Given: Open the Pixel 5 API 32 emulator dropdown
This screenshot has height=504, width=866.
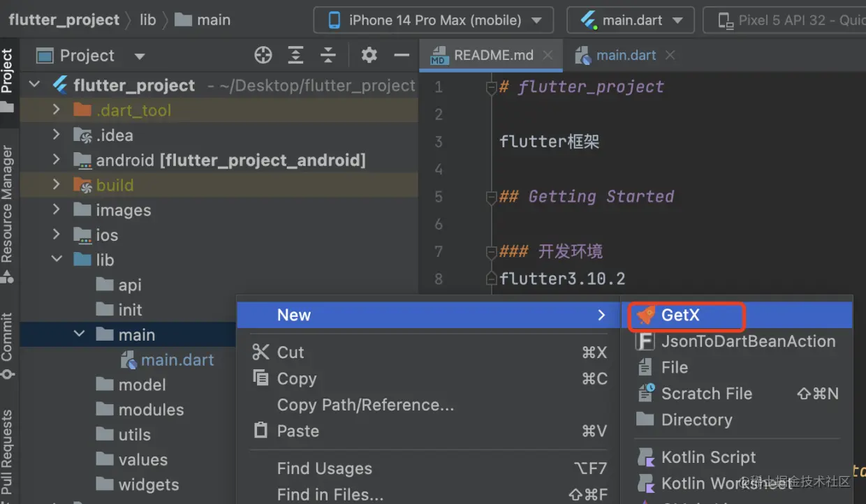Looking at the screenshot, I should point(785,20).
